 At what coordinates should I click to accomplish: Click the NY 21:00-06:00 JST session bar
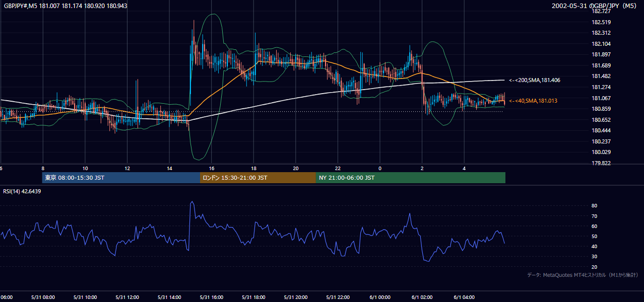tap(410, 178)
